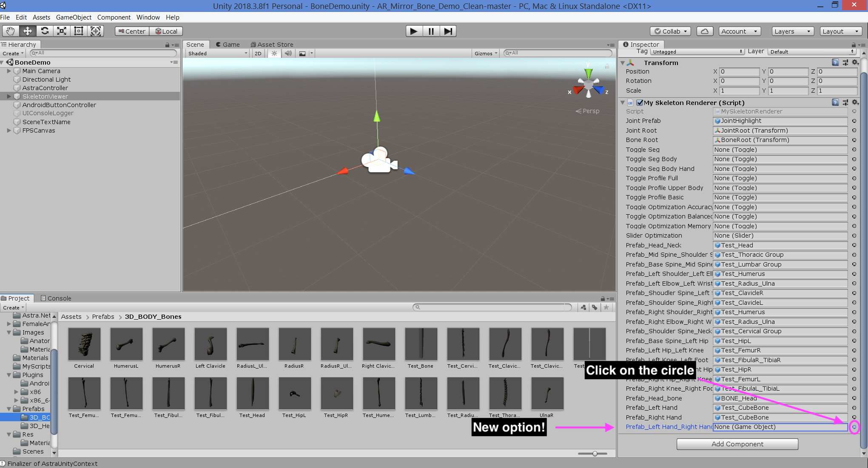Click the object picker circle for Prefab_Left Hand_Right Hand
This screenshot has width=868, height=468.
tap(854, 427)
